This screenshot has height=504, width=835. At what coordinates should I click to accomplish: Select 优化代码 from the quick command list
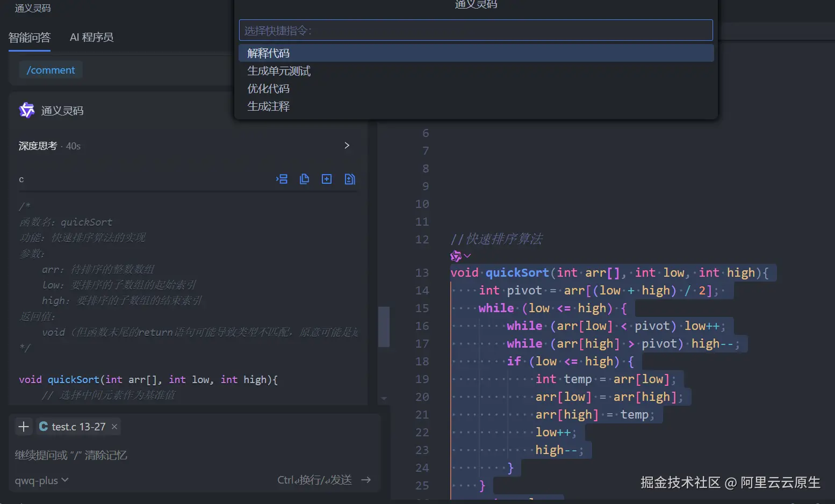coord(476,89)
